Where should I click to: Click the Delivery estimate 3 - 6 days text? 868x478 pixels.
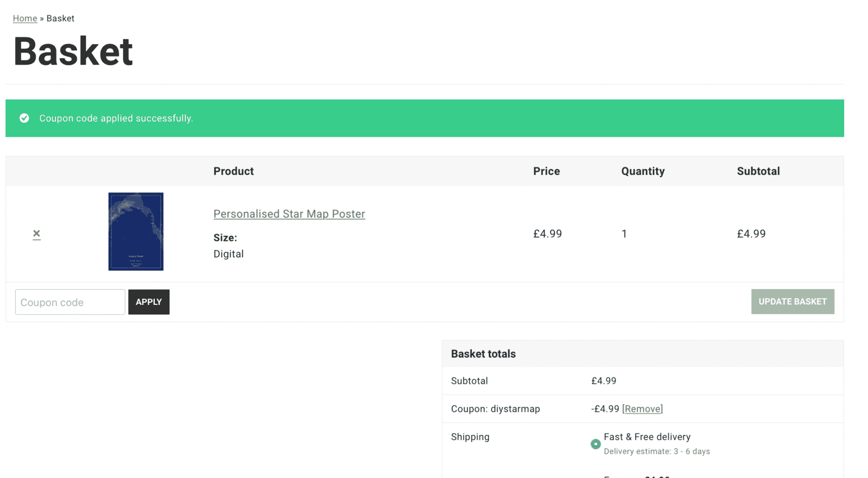[657, 451]
